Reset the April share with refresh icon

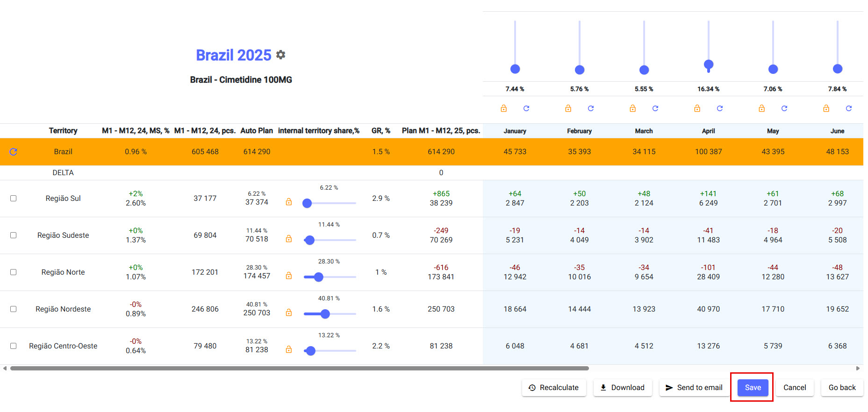[x=719, y=108]
